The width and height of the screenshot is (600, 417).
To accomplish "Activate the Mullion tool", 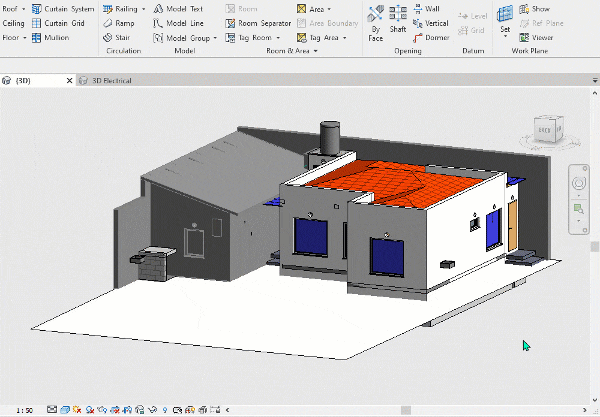I will point(51,37).
